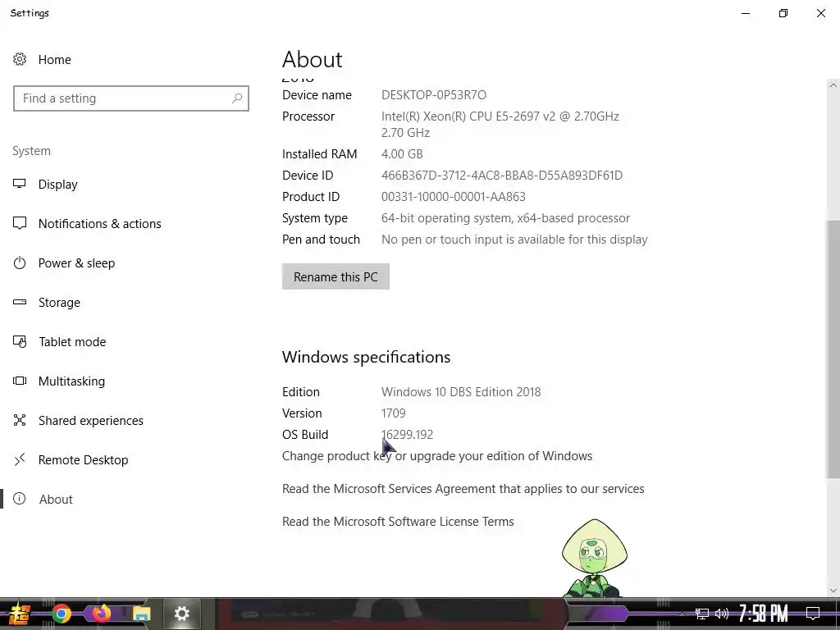Click the vertical scrollbar thumb

(833, 348)
